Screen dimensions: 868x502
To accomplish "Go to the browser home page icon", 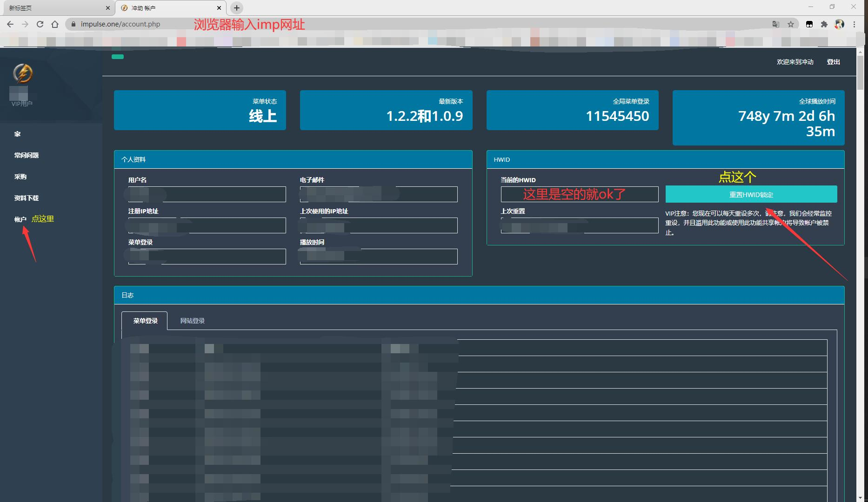I will click(55, 24).
